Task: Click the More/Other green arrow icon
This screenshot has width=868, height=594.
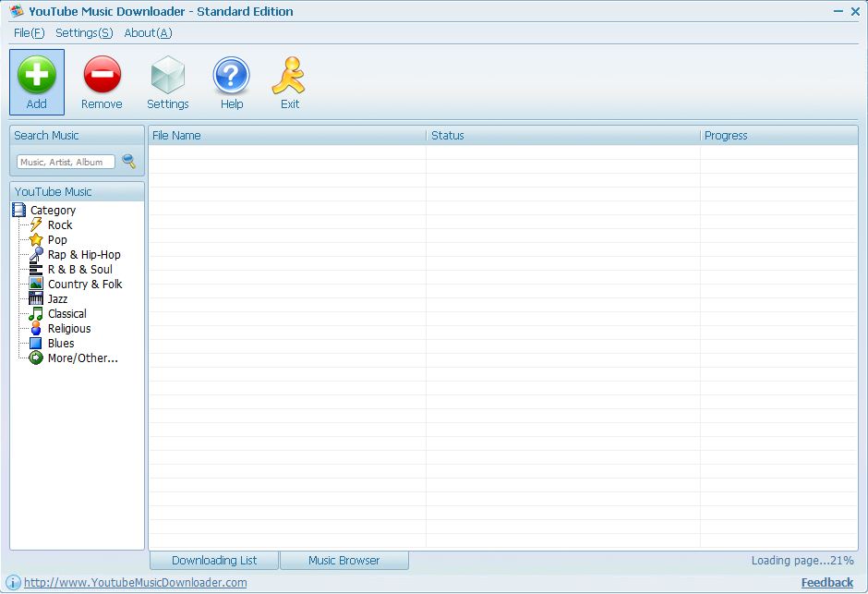Action: click(36, 358)
